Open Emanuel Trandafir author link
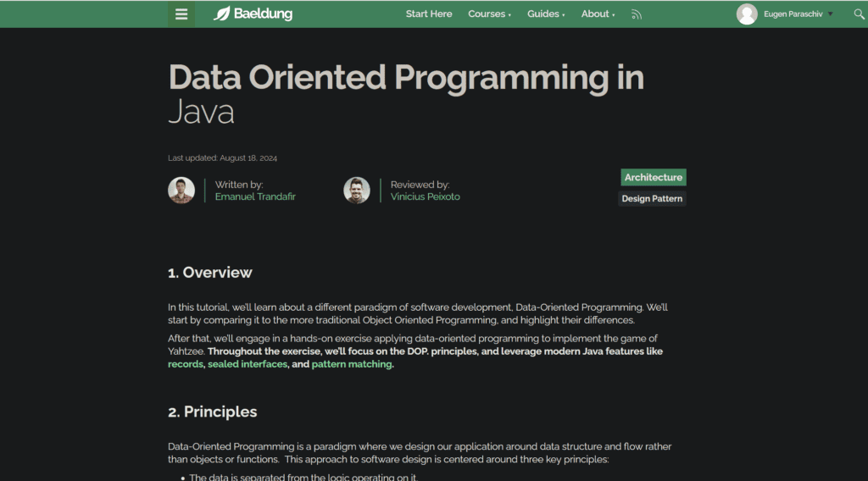Screen dimensions: 868x481 click(x=255, y=196)
